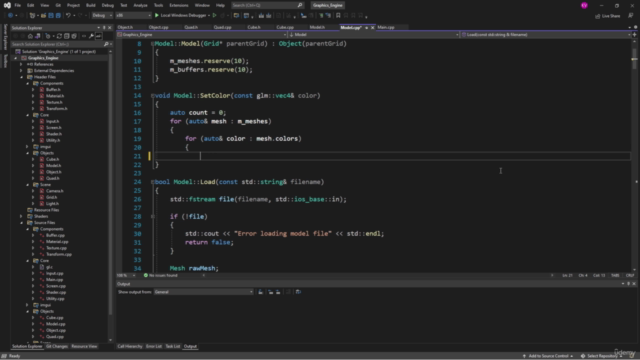Click the vertical Server Explorer side tab
640x360 pixels.
(5, 37)
